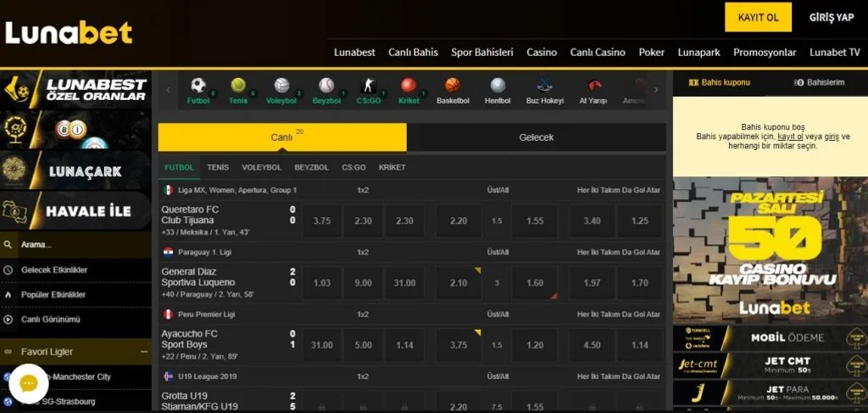This screenshot has height=413, width=868.
Task: Open the Canlı Görünümü link
Action: point(51,320)
